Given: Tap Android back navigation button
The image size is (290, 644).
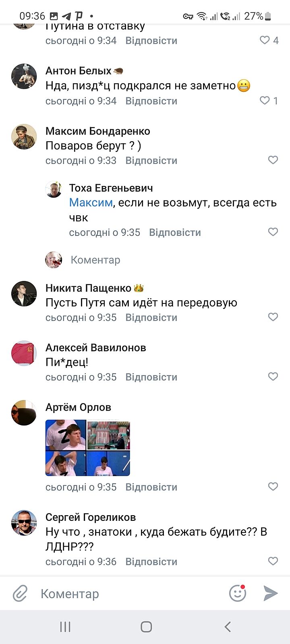Looking at the screenshot, I should (228, 626).
